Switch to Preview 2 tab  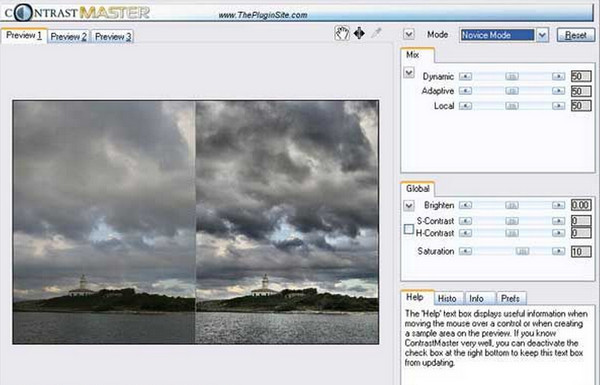pyautogui.click(x=68, y=37)
